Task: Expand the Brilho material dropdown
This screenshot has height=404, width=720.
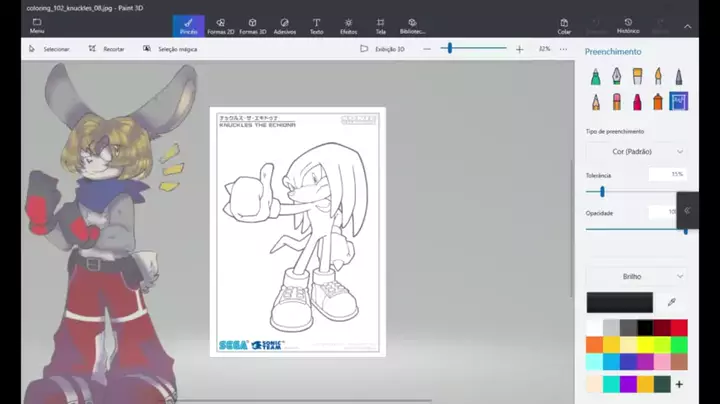Action: click(636, 276)
